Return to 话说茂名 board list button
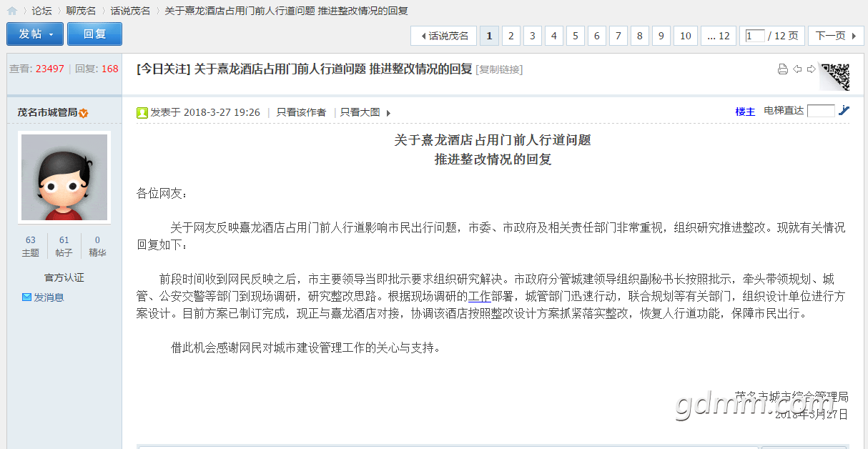 pos(444,36)
